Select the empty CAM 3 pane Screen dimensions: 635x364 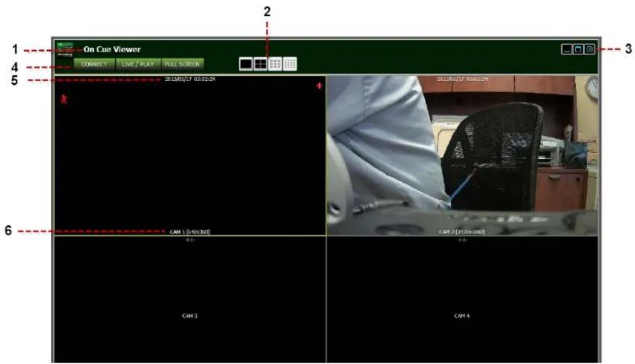point(190,299)
